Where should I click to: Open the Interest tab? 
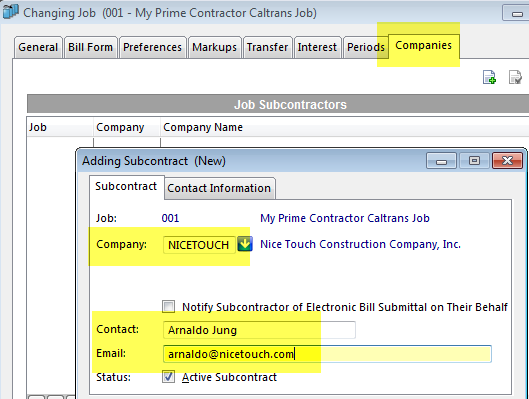(x=317, y=47)
